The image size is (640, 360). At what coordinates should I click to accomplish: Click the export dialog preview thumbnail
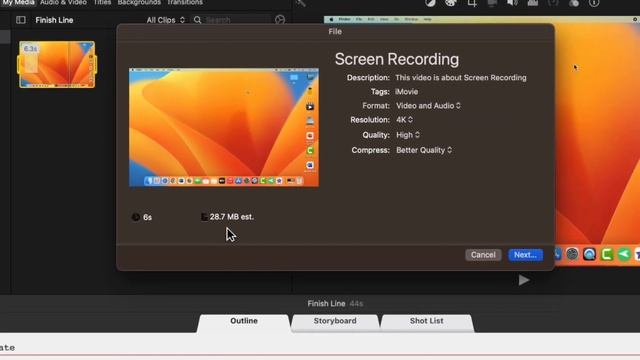(x=224, y=127)
